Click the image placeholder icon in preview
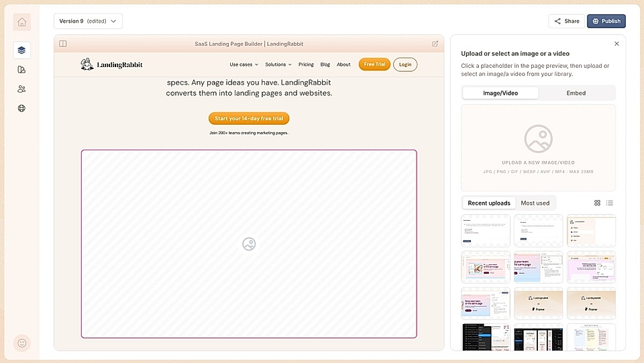This screenshot has width=644, height=363. (249, 244)
